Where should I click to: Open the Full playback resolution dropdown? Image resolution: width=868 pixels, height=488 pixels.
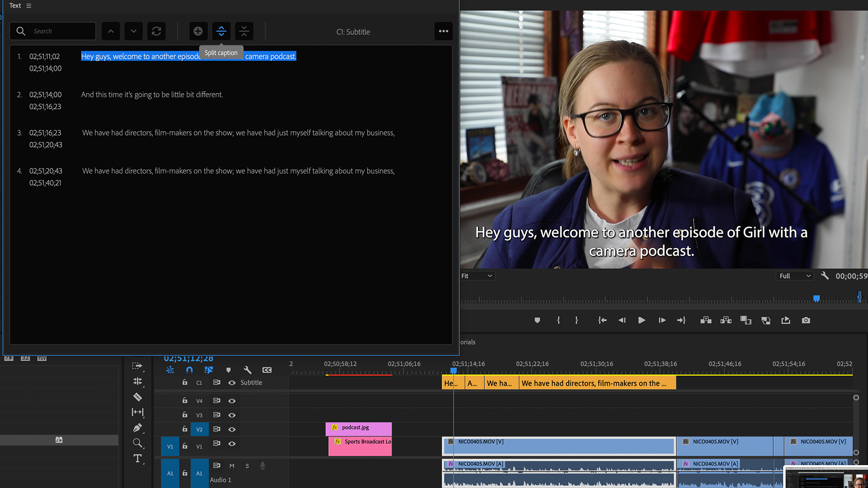795,276
